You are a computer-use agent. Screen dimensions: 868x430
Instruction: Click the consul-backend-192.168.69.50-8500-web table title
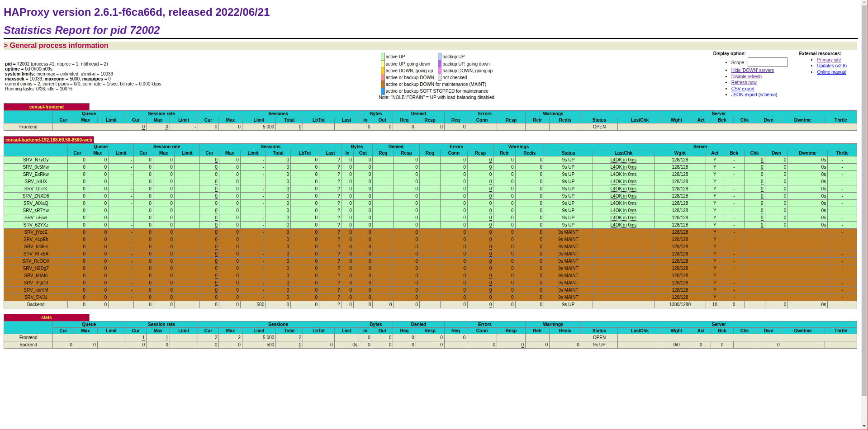[49, 140]
